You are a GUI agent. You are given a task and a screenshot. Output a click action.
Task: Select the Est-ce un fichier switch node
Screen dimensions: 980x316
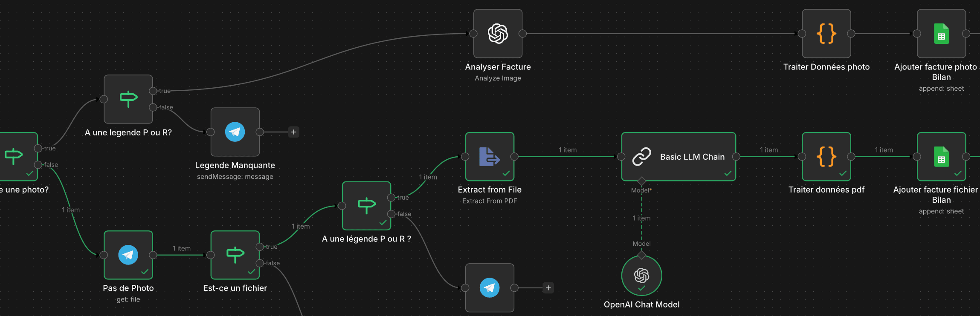[235, 255]
